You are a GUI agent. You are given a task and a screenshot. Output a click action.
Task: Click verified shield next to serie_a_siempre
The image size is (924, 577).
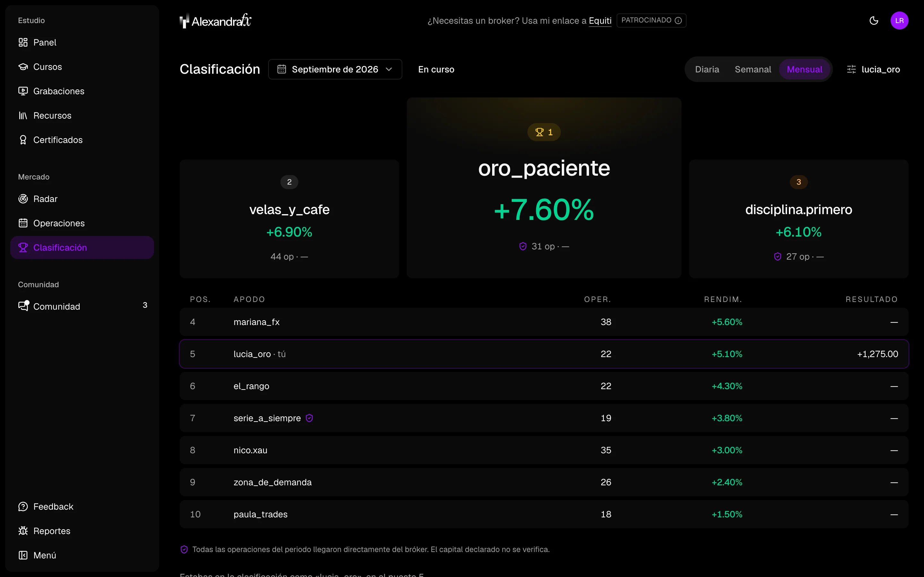[x=309, y=418]
